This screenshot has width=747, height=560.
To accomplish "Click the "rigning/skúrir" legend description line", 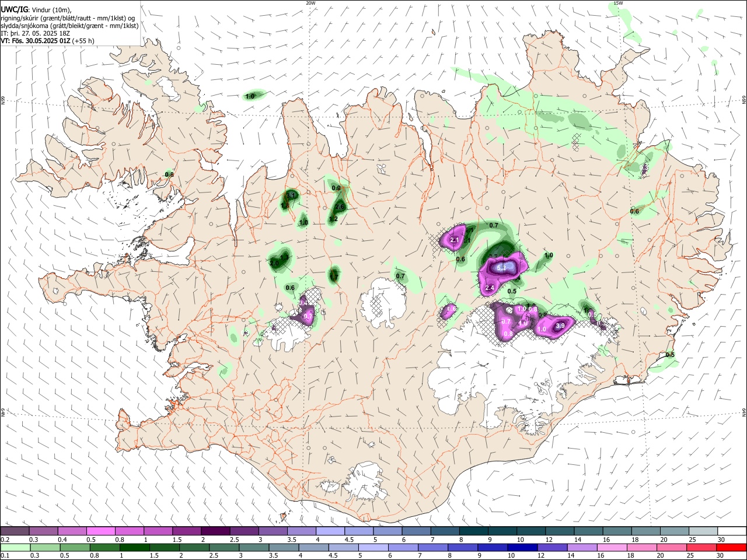I will pos(68,18).
